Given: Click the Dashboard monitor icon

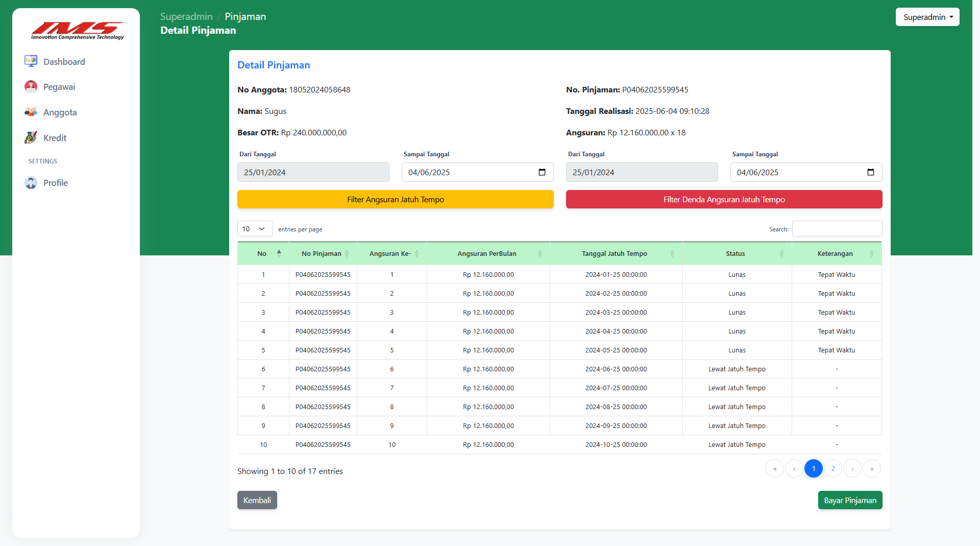Looking at the screenshot, I should [x=31, y=61].
